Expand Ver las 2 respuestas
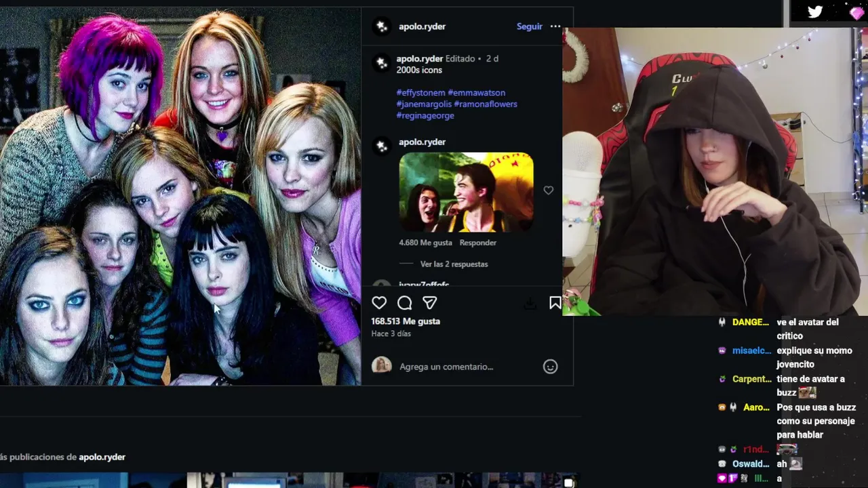Screen dimensions: 868x488 click(454, 264)
